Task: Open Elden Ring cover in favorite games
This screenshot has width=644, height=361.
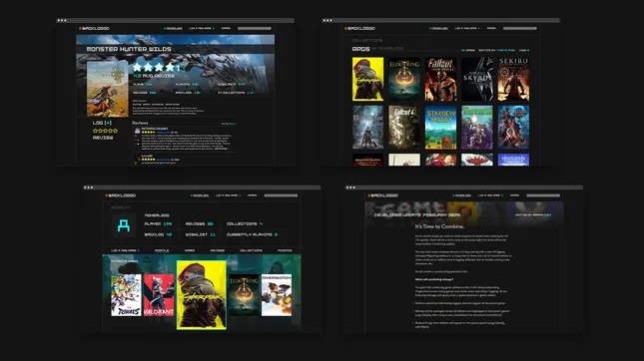Action: click(244, 295)
